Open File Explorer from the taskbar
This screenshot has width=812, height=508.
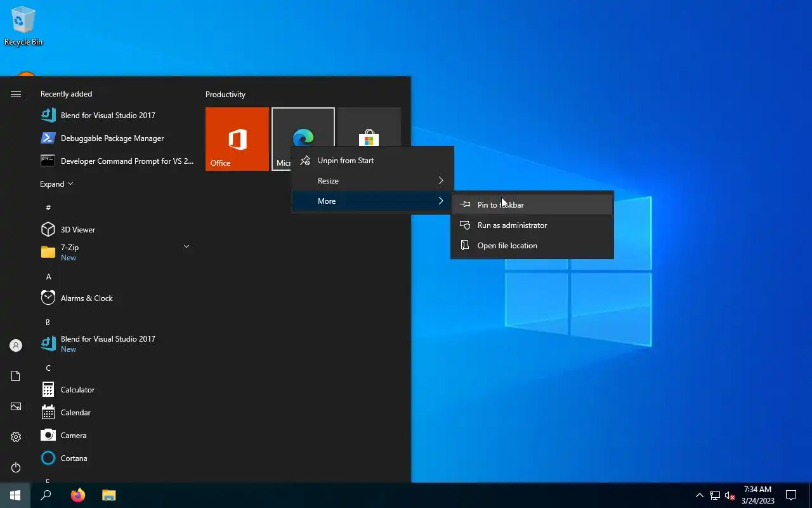[x=108, y=495]
